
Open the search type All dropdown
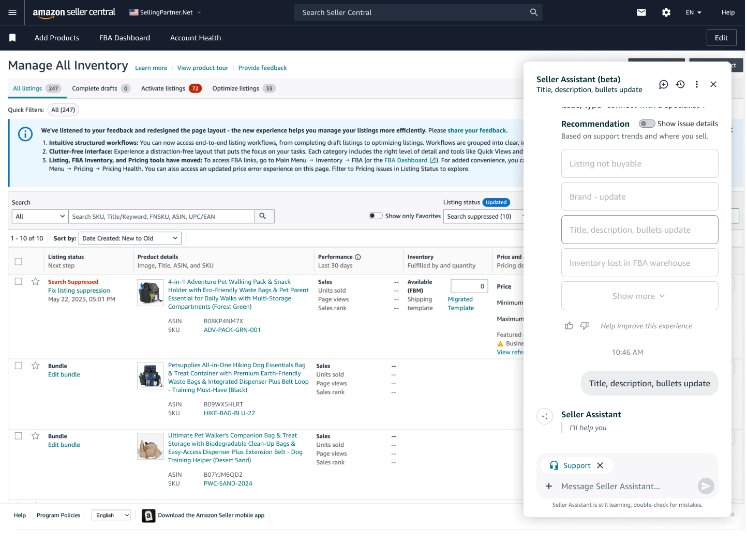(40, 217)
